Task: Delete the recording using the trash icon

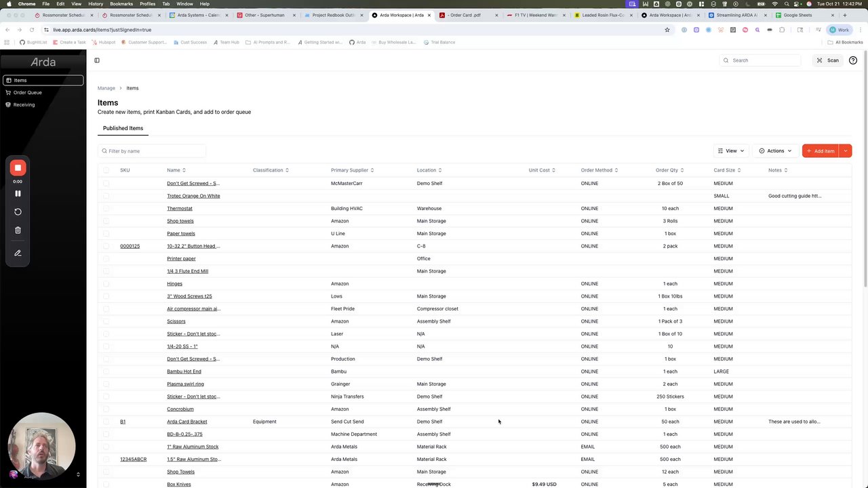Action: point(18,230)
